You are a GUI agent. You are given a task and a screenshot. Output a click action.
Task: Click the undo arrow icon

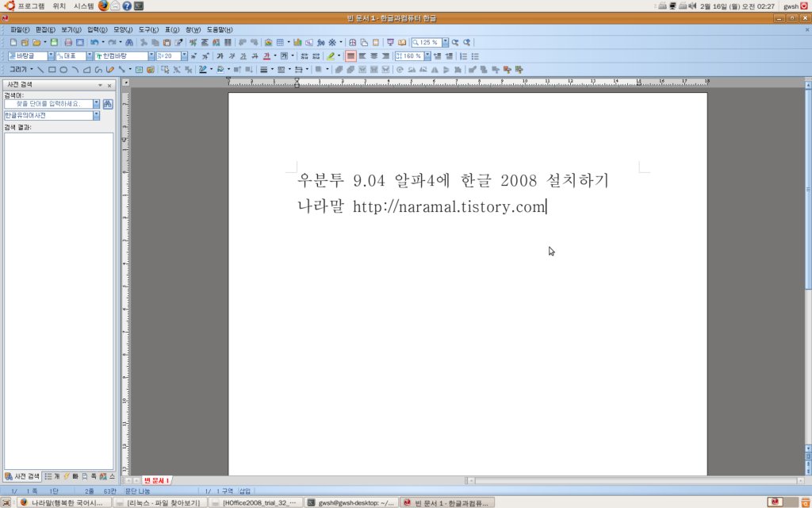[94, 43]
